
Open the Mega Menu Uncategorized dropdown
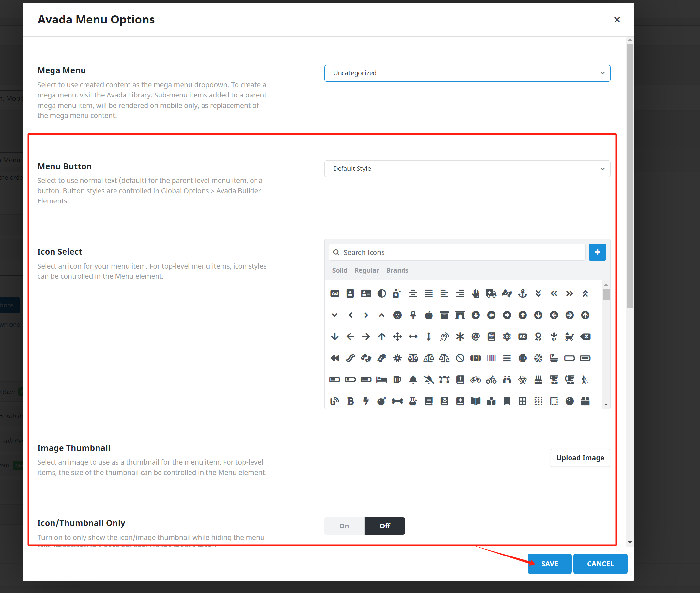467,73
